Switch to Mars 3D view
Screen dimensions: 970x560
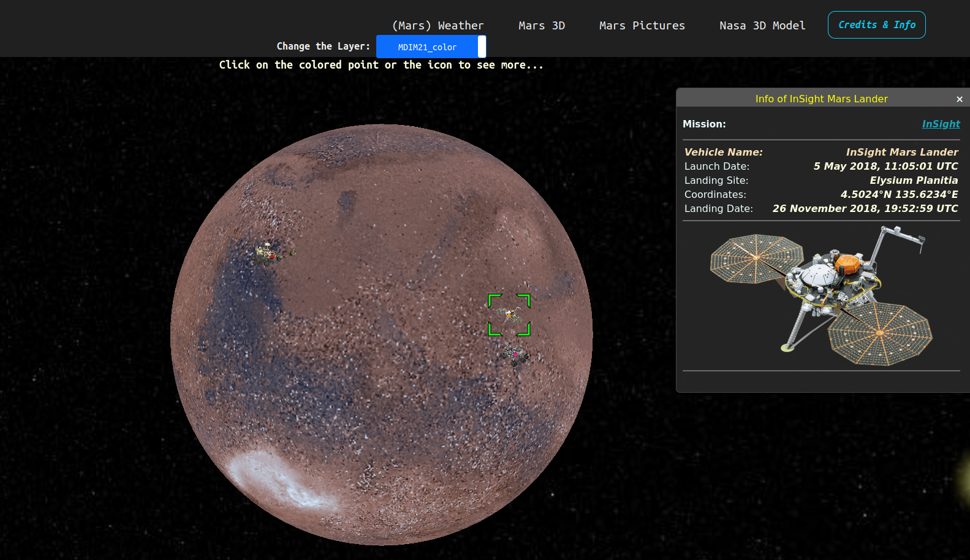(542, 26)
